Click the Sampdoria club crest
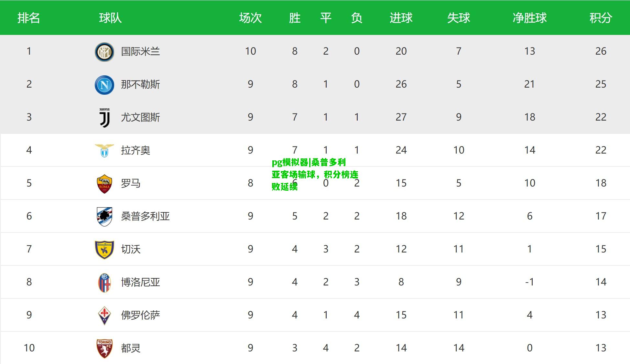The image size is (630, 364). [x=104, y=217]
